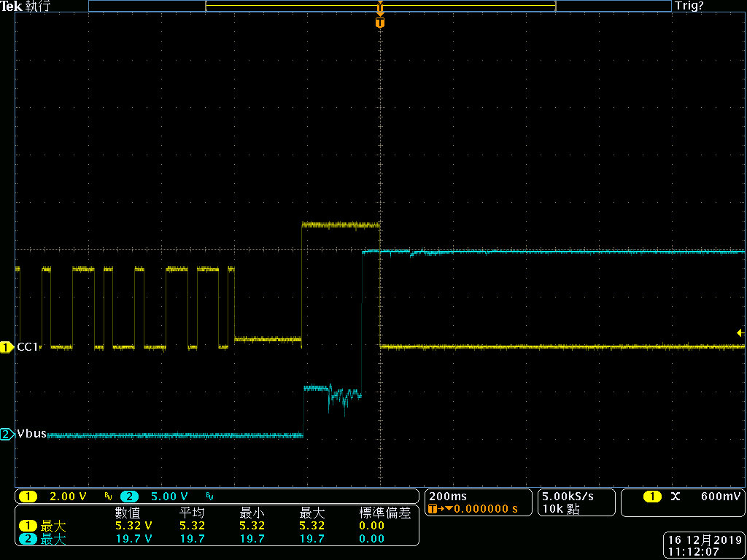
Task: Click the 5.00kS/s sample rate readout
Action: click(x=568, y=496)
